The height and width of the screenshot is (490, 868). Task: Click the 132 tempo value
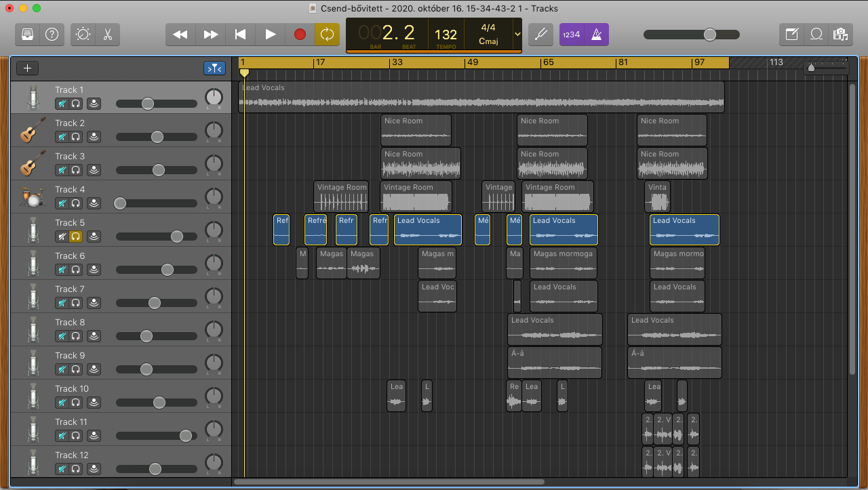pos(446,35)
